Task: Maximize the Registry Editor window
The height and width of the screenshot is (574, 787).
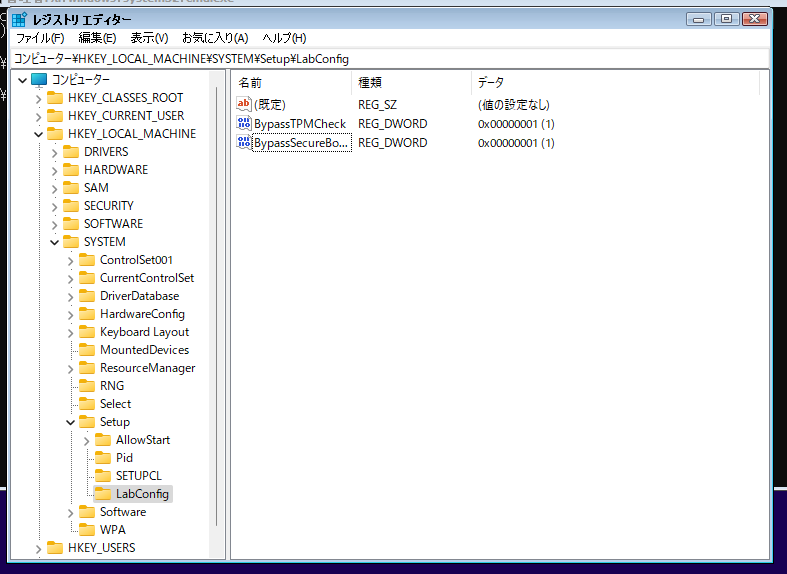Action: click(x=726, y=19)
